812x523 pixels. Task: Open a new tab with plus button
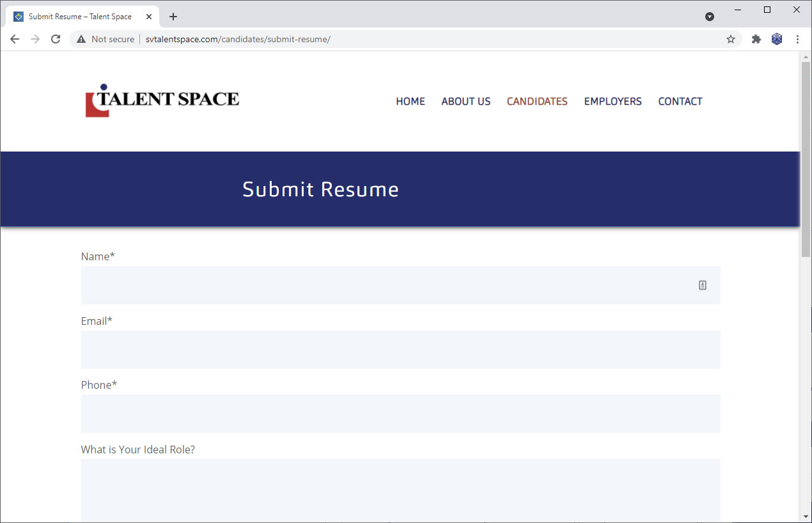click(173, 17)
